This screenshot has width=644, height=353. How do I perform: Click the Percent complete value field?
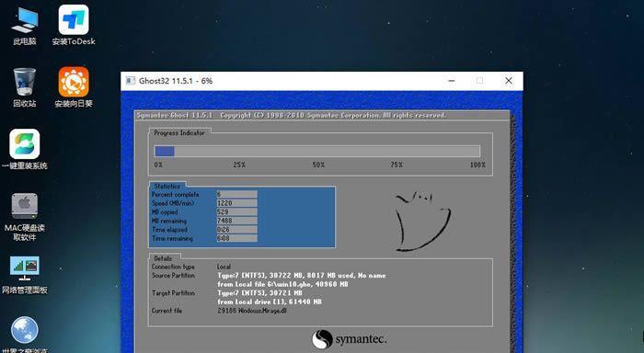pyautogui.click(x=237, y=194)
